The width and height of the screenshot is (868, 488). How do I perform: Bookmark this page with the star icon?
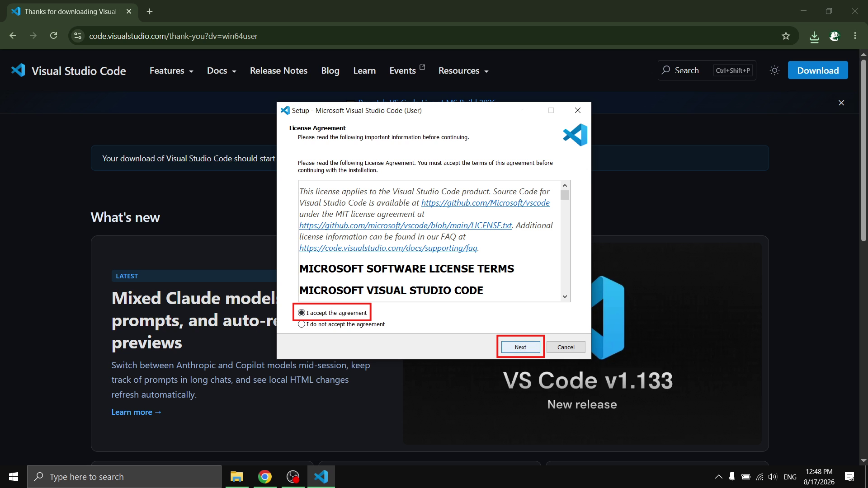pyautogui.click(x=786, y=36)
